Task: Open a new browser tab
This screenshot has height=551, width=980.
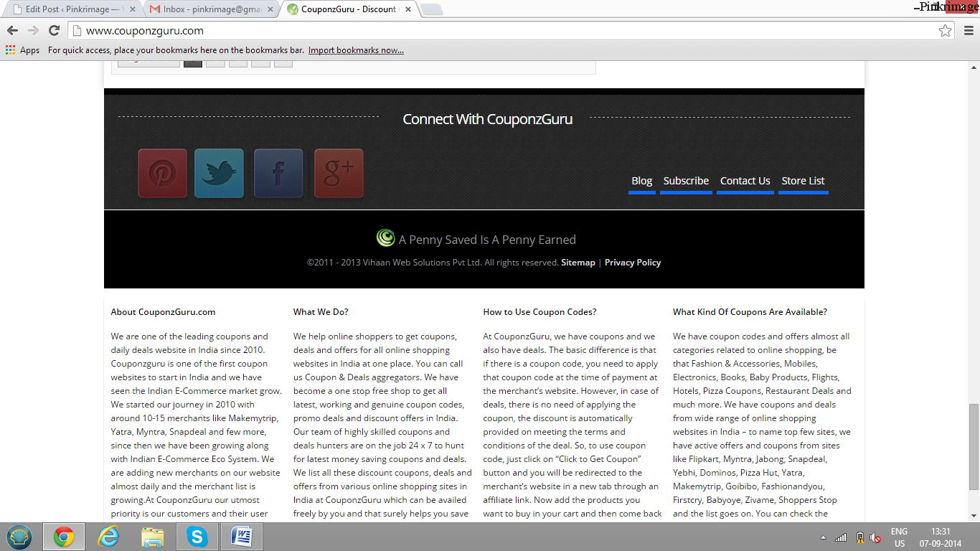Action: (x=432, y=9)
